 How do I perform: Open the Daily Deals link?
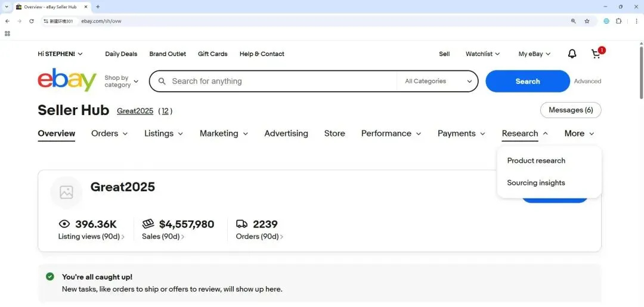pos(121,54)
